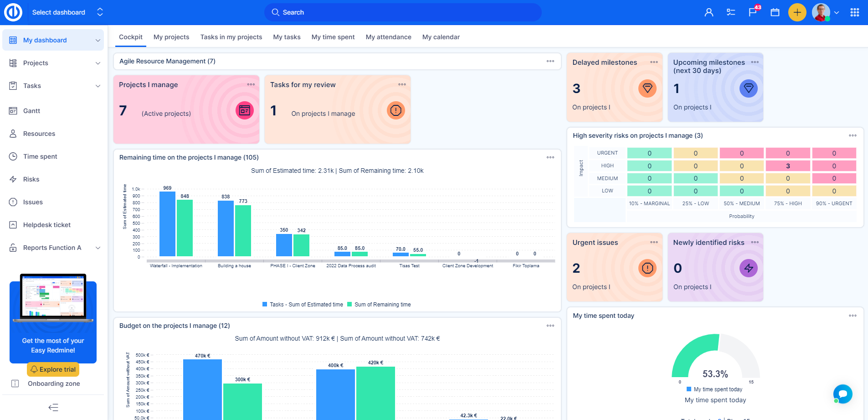The image size is (868, 420).
Task: Expand the arrow next to user avatar
Action: 837,13
